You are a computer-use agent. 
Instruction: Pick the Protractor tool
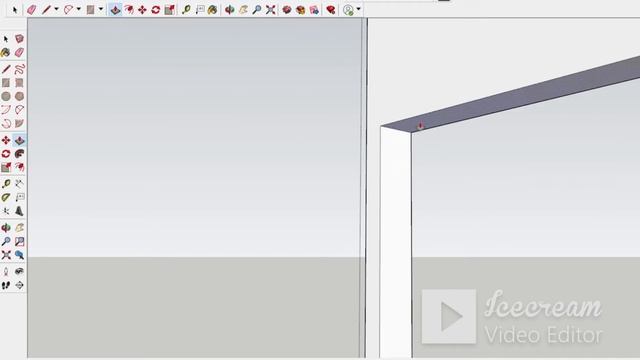pyautogui.click(x=6, y=198)
